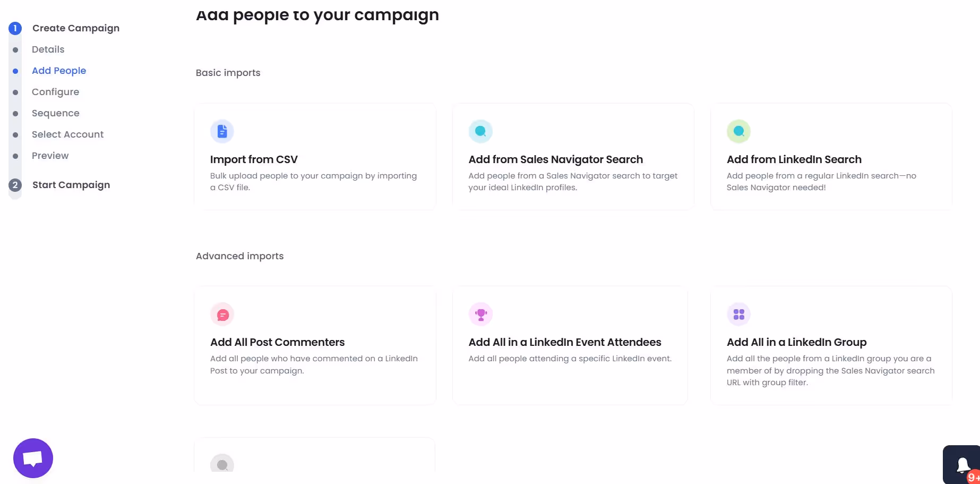This screenshot has width=980, height=484.
Task: Choose the Import from CSV option
Action: (x=315, y=157)
